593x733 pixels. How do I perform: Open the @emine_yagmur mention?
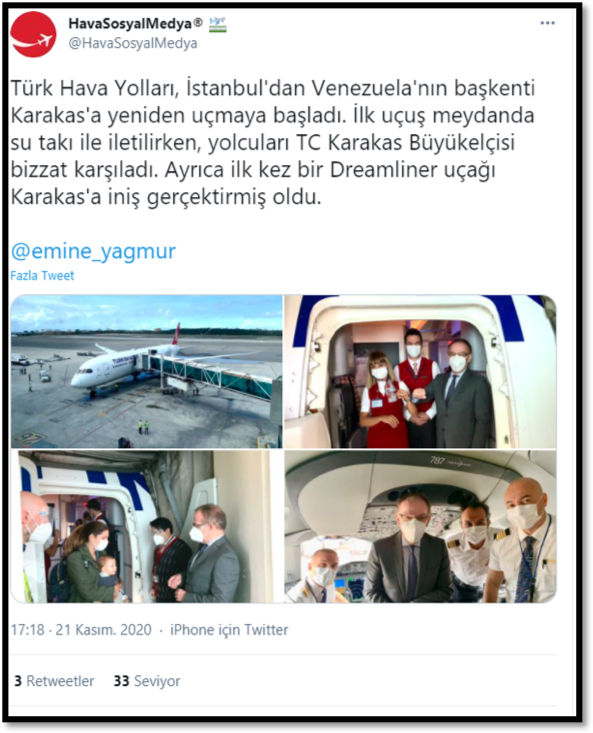click(93, 251)
